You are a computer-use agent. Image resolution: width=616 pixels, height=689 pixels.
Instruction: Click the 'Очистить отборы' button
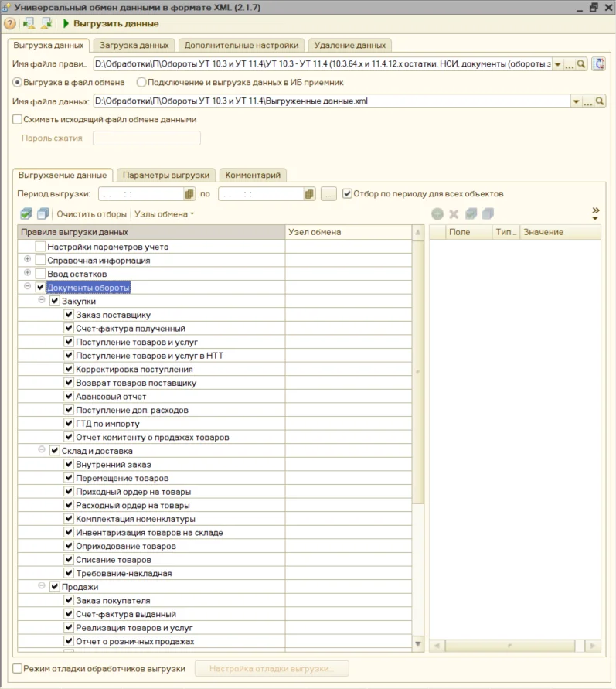click(91, 214)
